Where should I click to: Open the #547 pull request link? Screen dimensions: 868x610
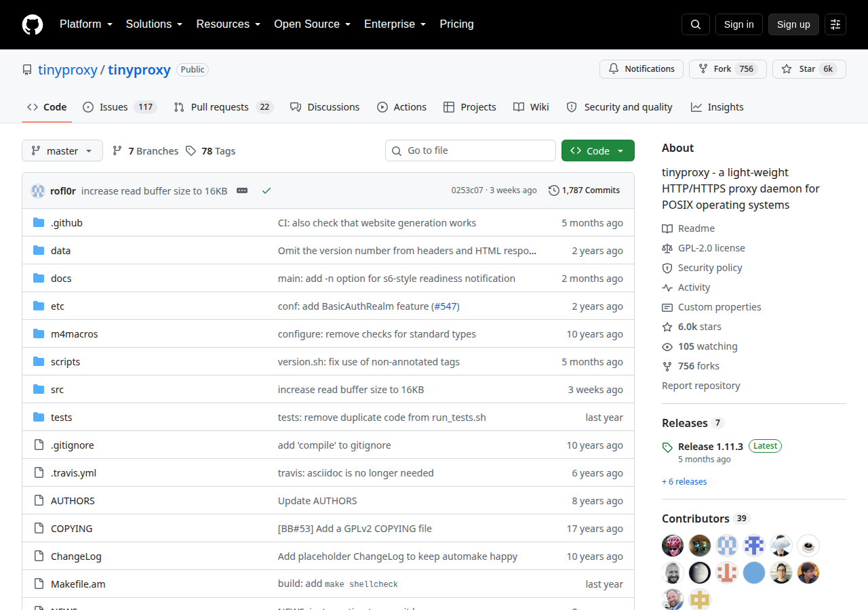coord(446,306)
